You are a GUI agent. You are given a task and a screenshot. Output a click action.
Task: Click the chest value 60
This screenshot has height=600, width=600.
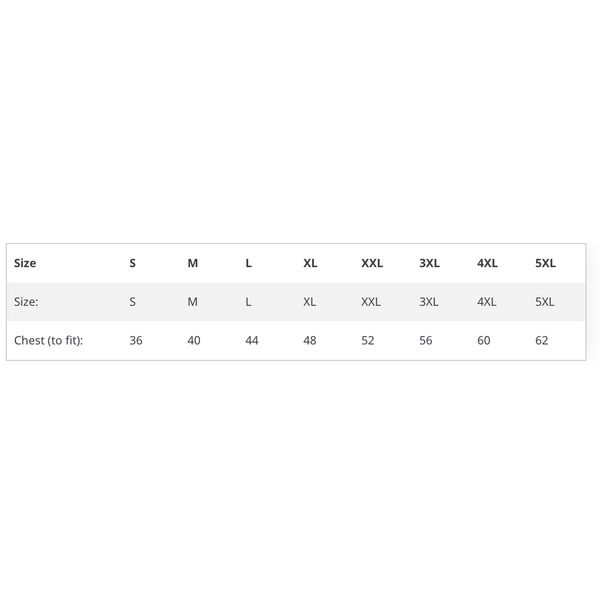point(484,340)
